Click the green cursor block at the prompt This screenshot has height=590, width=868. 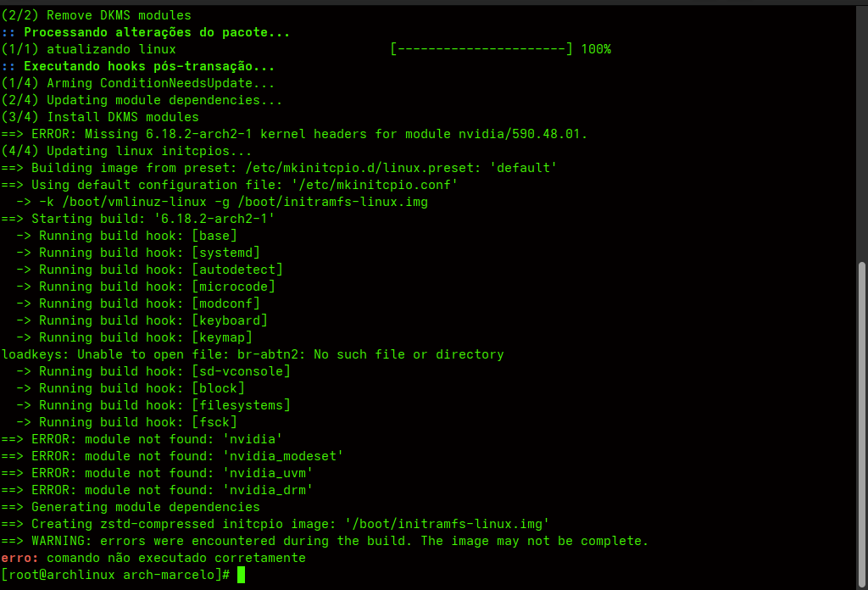[241, 575]
